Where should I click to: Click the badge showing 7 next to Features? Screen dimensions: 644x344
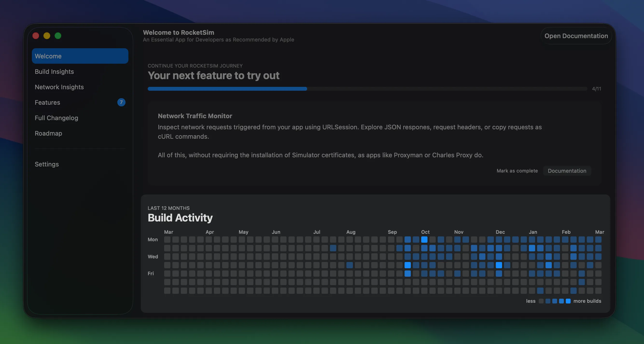click(121, 103)
